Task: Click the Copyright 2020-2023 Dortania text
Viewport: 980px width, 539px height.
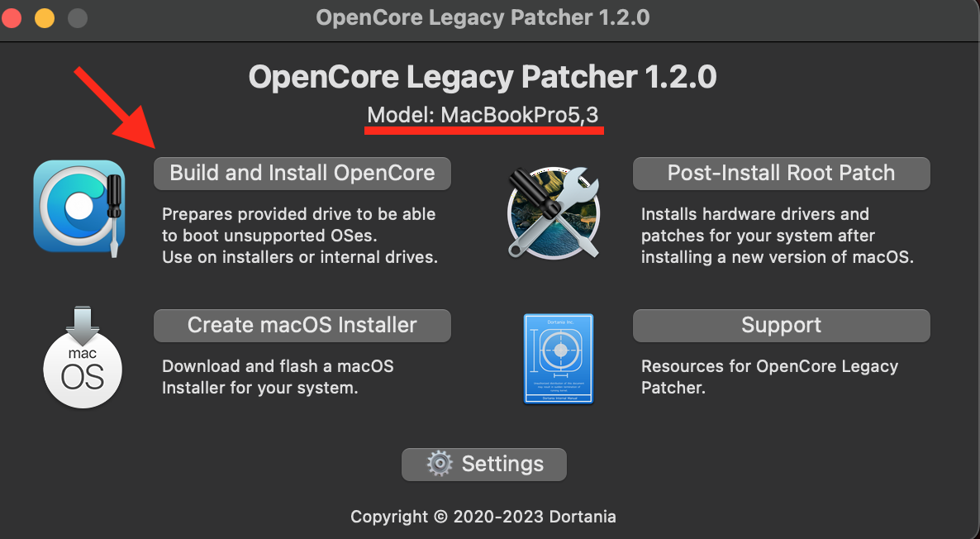Action: pos(483,517)
